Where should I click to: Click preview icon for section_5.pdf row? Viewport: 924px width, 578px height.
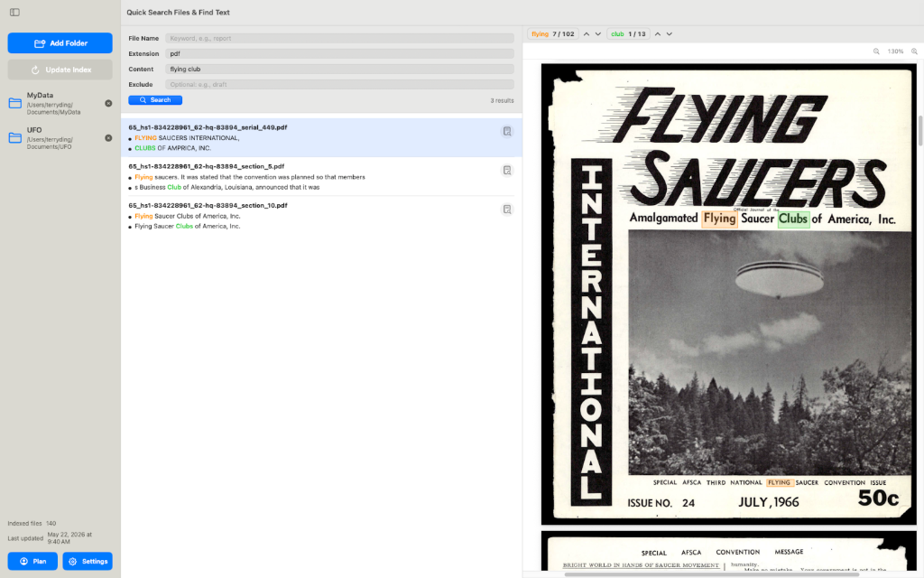507,171
